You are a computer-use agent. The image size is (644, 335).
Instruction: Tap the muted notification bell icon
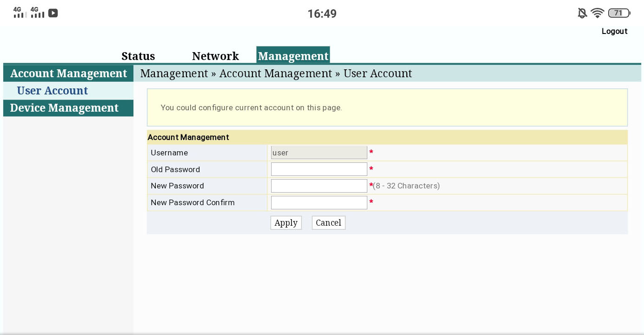[582, 13]
